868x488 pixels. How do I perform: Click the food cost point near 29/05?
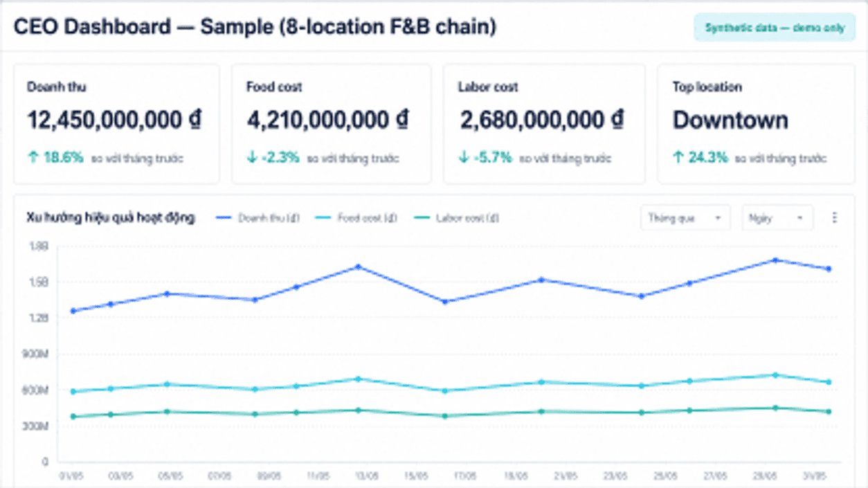point(775,375)
